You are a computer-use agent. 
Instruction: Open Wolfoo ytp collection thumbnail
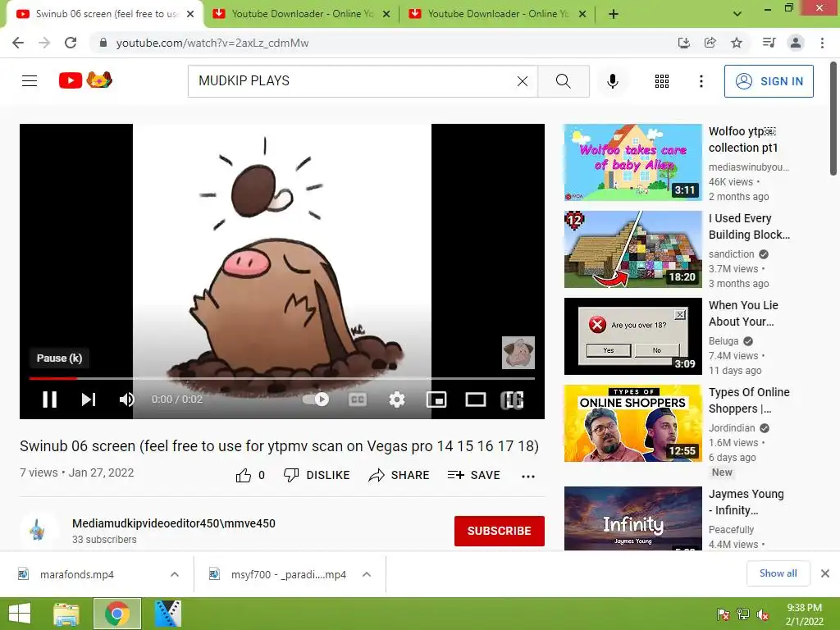632,162
